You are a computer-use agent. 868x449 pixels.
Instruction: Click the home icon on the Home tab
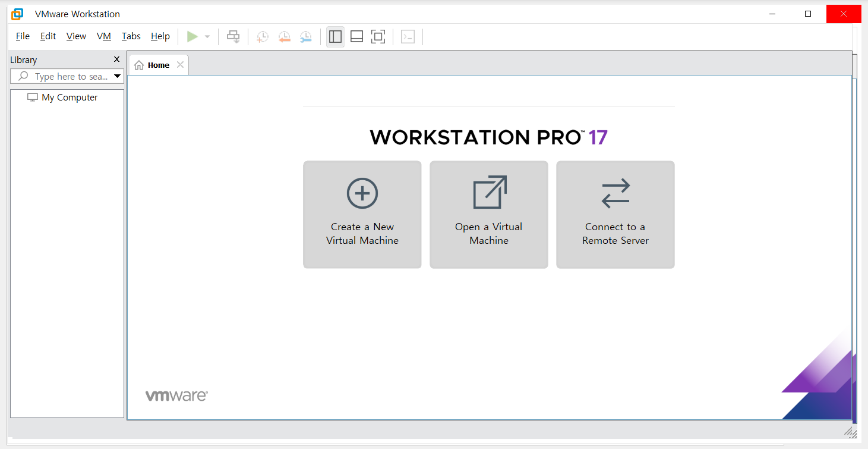click(x=139, y=65)
